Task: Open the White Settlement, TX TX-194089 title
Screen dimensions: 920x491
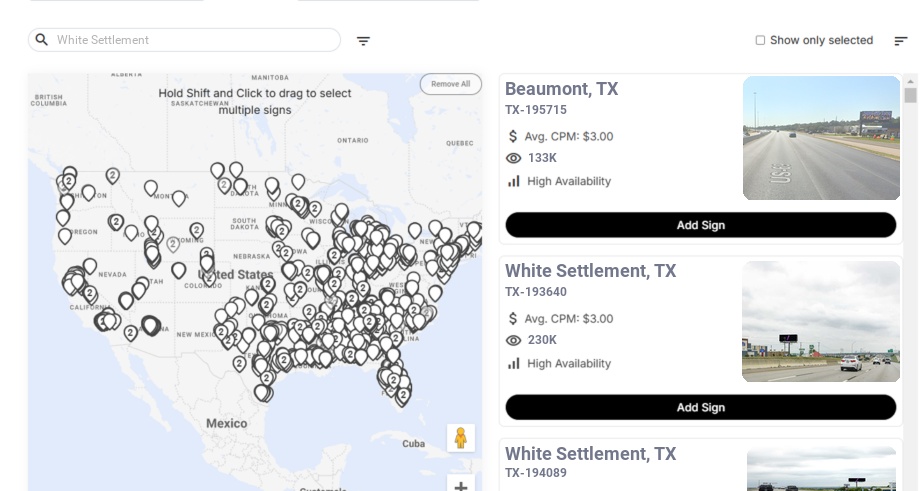Action: pyautogui.click(x=590, y=454)
